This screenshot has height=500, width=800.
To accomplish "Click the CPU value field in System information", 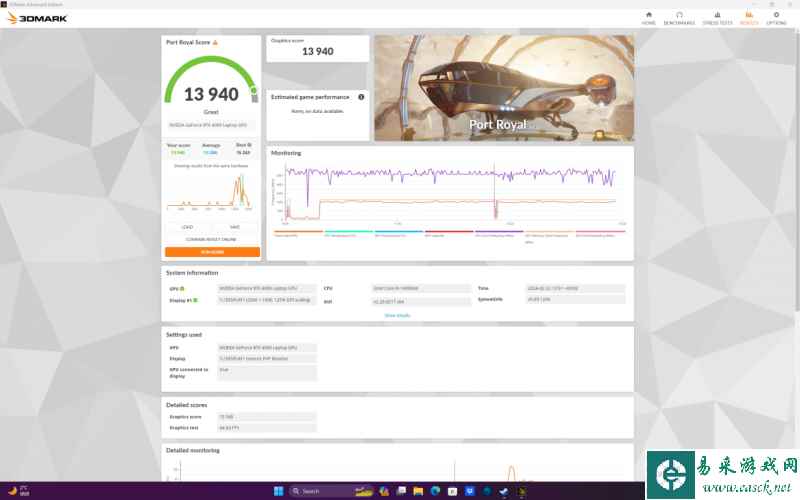I will point(421,288).
